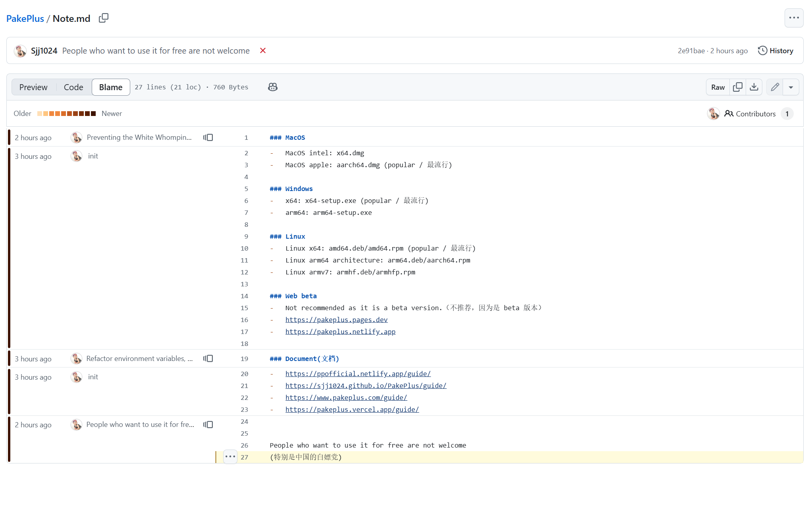Go to PakePlus repository breadcrumb

click(x=25, y=18)
